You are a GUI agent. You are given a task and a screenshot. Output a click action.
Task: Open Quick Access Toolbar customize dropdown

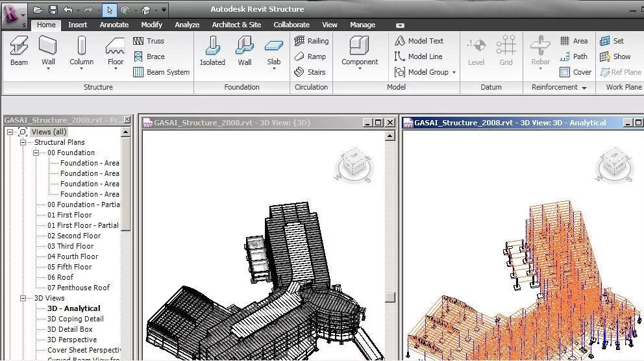164,10
